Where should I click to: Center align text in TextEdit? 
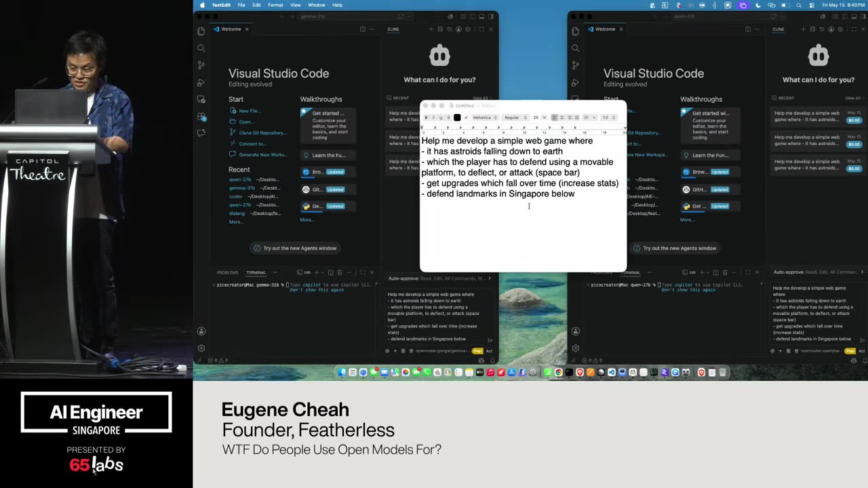point(561,117)
